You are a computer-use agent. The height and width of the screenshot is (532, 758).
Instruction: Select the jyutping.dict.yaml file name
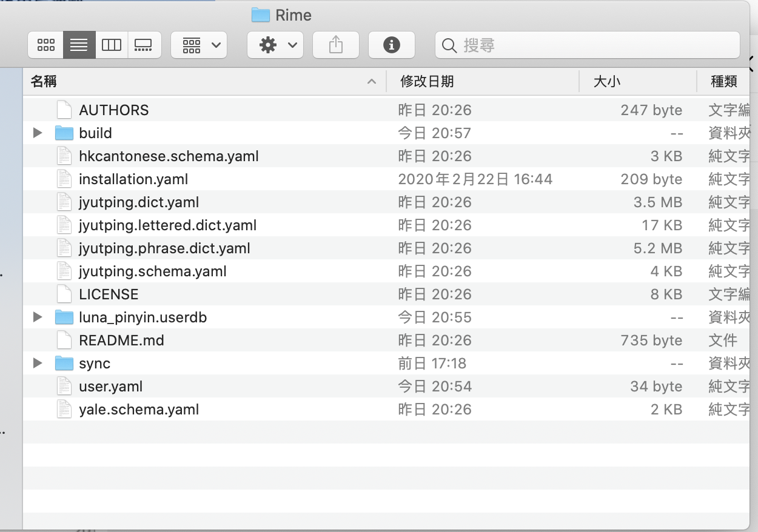point(139,202)
